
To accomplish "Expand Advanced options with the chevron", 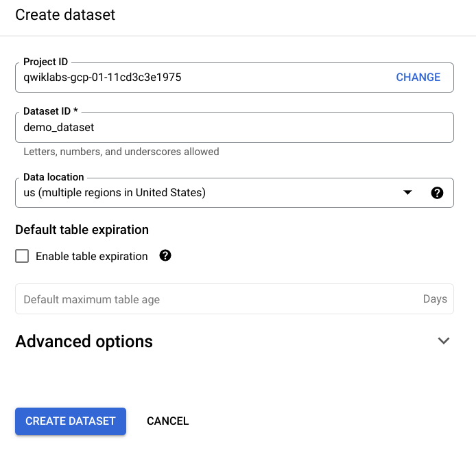I will [x=444, y=341].
